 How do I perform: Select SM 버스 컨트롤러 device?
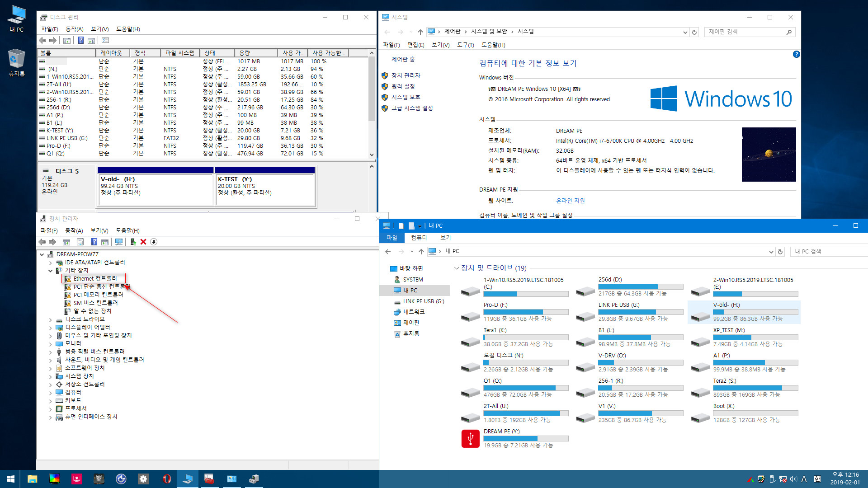pyautogui.click(x=95, y=303)
